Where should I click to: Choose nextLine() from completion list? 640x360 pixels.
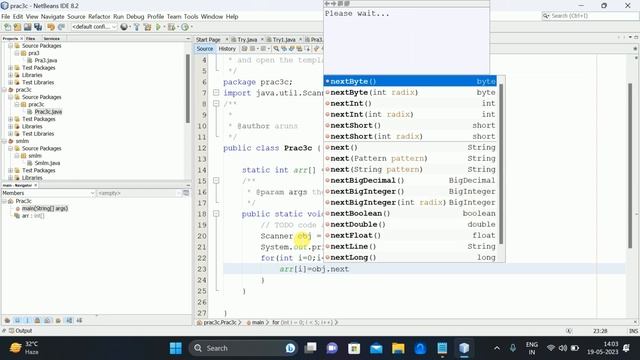coord(410,247)
